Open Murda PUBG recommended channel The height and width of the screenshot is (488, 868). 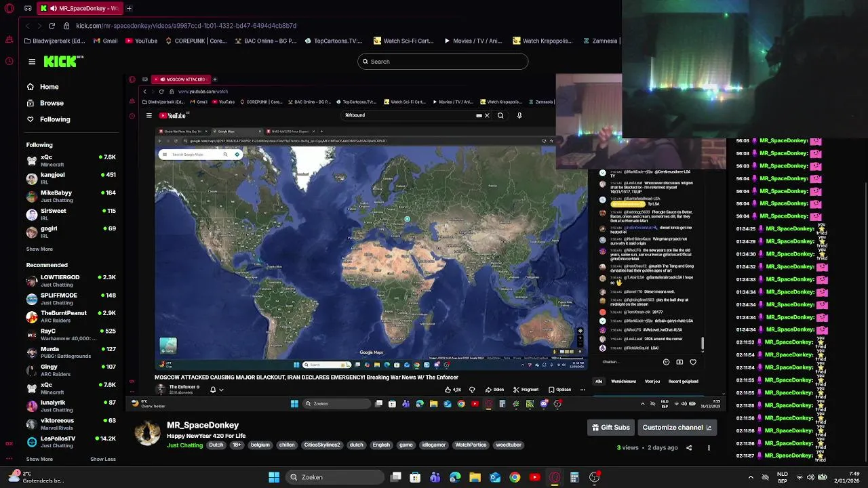(71, 352)
